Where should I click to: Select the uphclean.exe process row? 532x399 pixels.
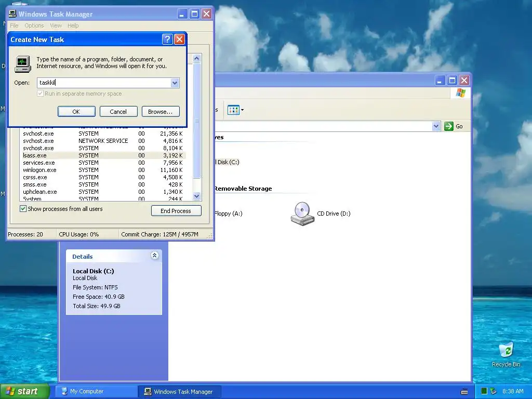coord(103,192)
